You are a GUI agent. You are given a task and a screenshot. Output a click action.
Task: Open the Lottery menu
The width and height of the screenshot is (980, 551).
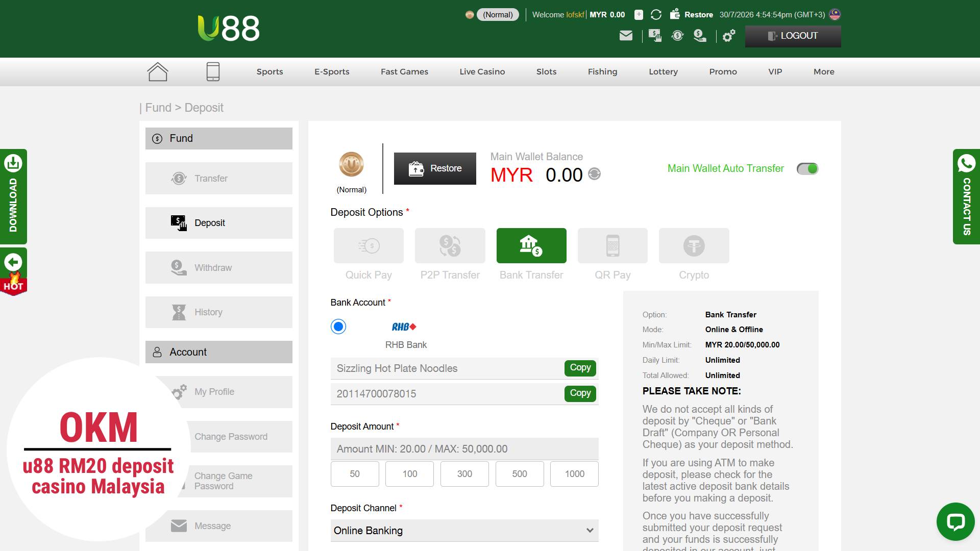point(663,72)
